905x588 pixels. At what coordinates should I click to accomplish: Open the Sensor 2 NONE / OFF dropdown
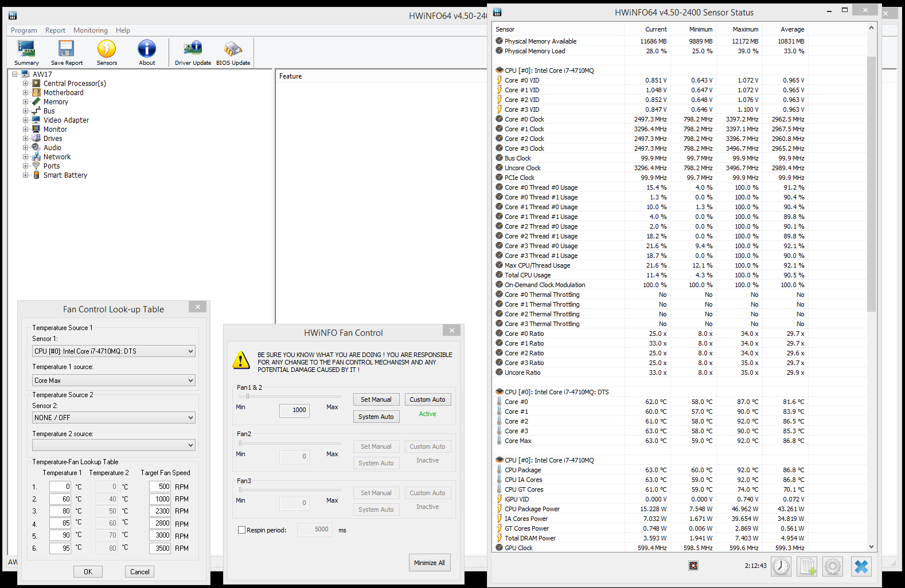click(x=114, y=418)
